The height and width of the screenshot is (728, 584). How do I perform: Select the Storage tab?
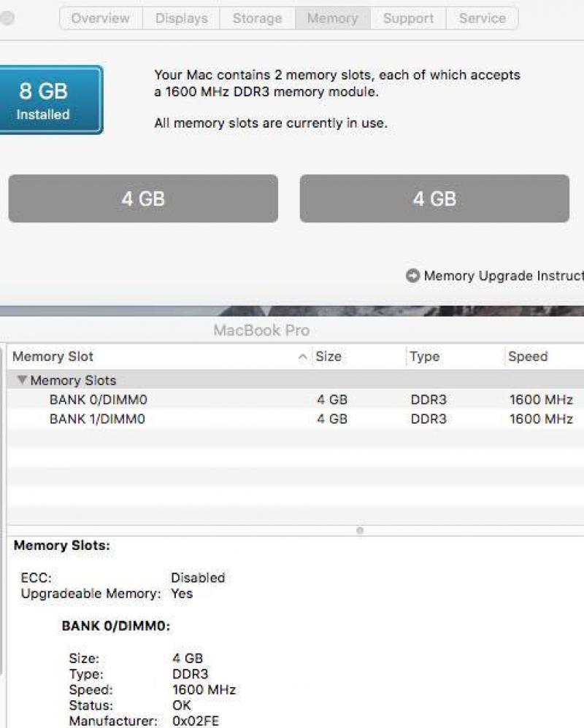(x=258, y=18)
